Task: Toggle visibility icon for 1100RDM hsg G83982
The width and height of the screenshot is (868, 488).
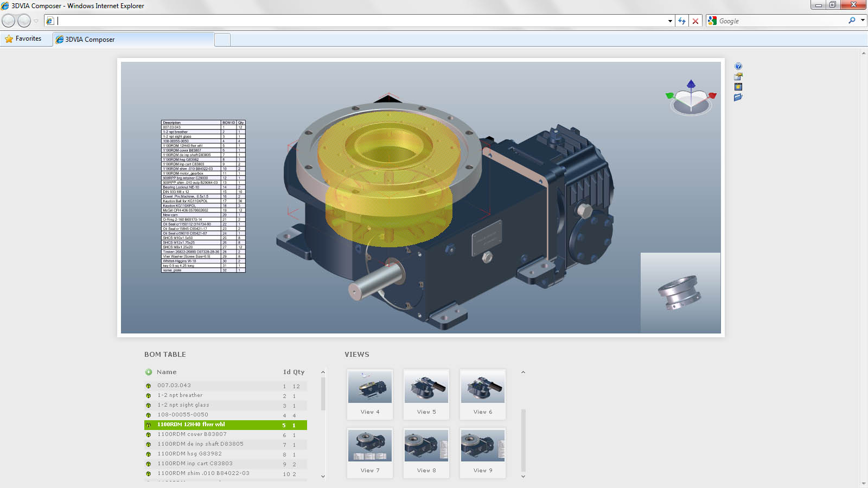Action: [148, 454]
